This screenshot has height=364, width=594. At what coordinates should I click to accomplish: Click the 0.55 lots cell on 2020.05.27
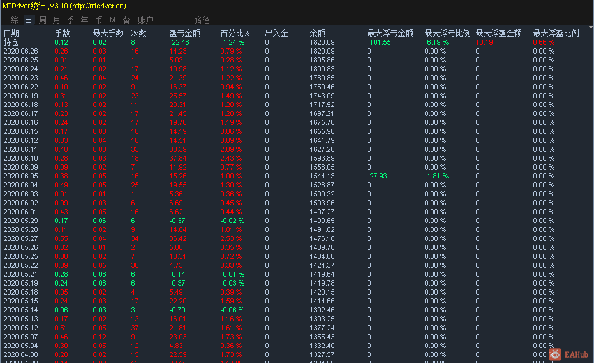[x=61, y=239]
